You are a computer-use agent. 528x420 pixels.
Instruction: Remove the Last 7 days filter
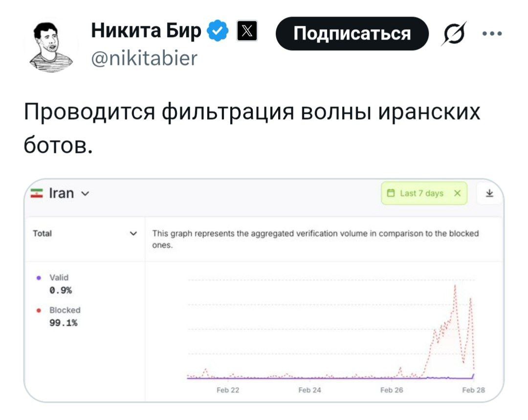pos(457,193)
